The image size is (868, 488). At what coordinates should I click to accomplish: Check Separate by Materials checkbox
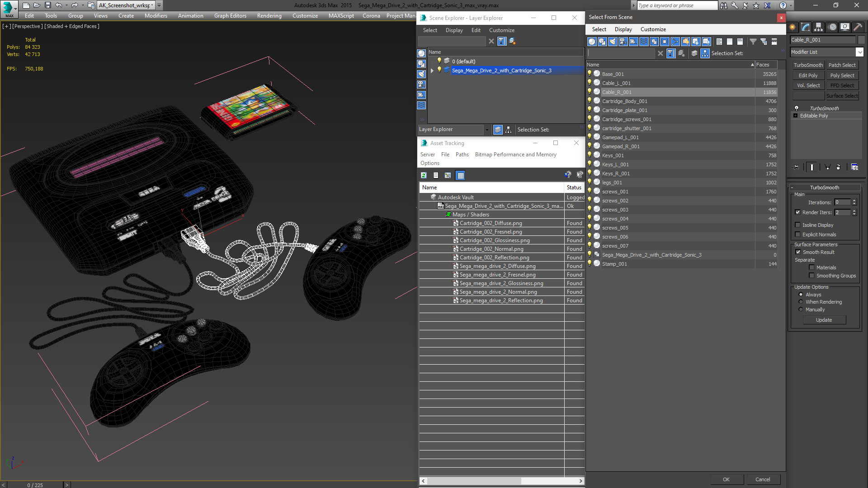pyautogui.click(x=811, y=267)
